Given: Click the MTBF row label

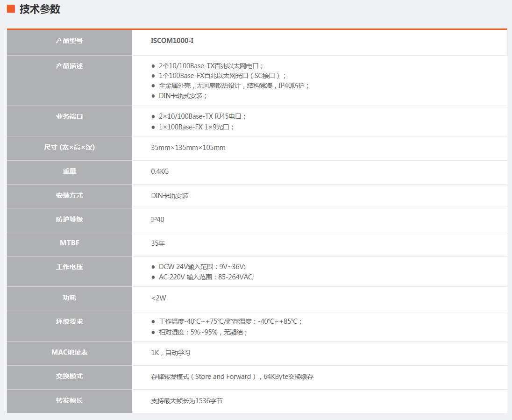Looking at the screenshot, I should pos(69,243).
